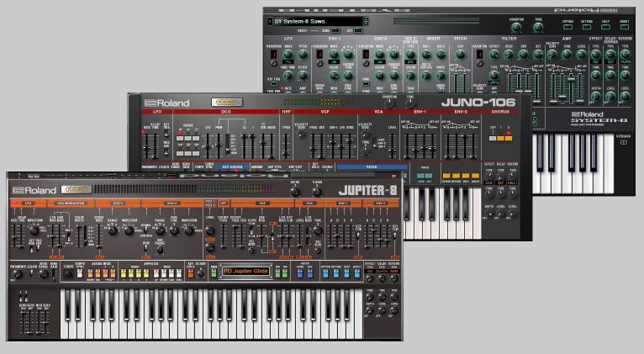Click the Jupiter-8 Reverb Type knob
The height and width of the screenshot is (354, 644).
[x=393, y=278]
